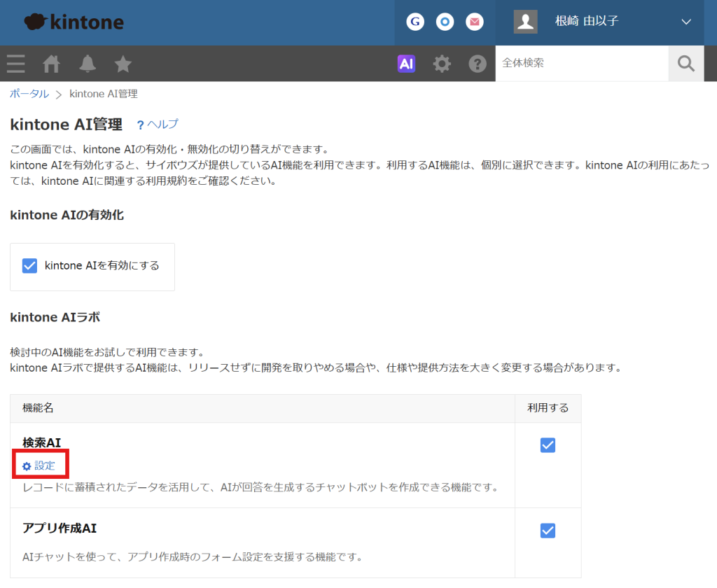Open the bookmarks star icon
The width and height of the screenshot is (717, 588).
tap(123, 64)
